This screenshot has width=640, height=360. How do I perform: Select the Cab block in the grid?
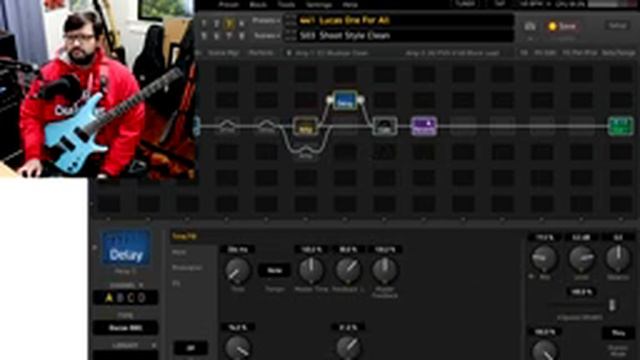[x=384, y=126]
